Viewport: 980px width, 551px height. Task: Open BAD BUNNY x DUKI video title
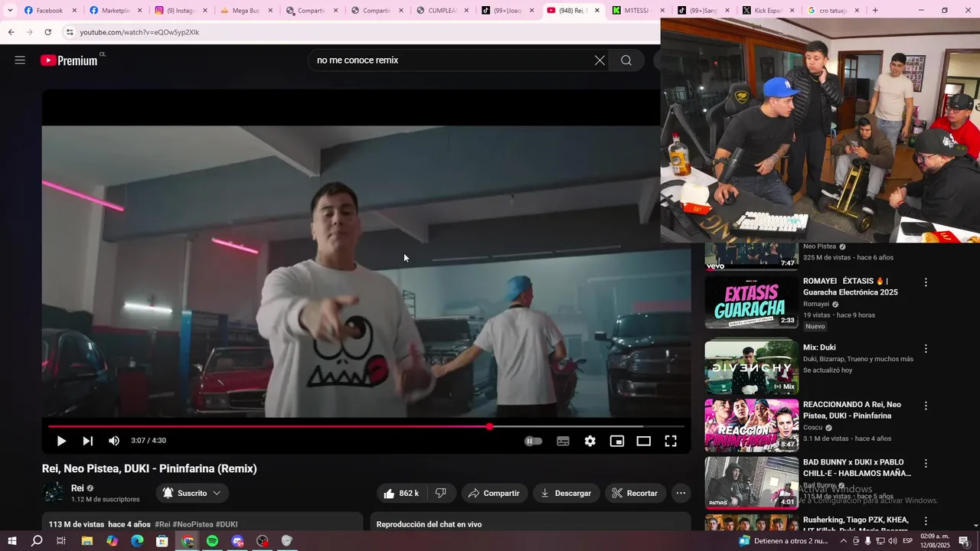pos(857,468)
